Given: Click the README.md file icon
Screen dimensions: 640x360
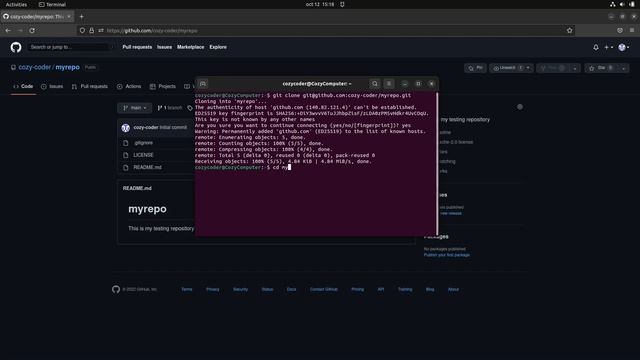Looking at the screenshot, I should click(x=126, y=167).
